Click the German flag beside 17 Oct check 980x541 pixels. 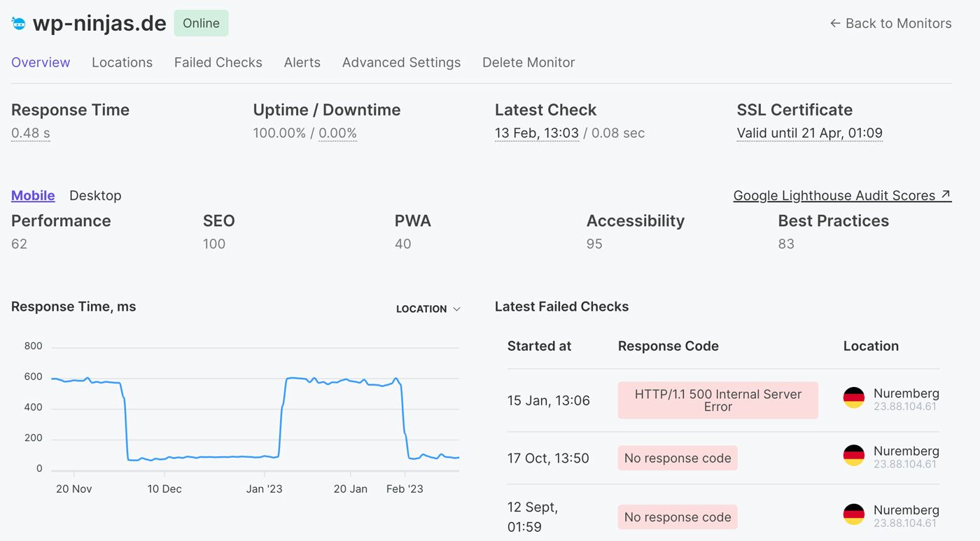pyautogui.click(x=853, y=456)
